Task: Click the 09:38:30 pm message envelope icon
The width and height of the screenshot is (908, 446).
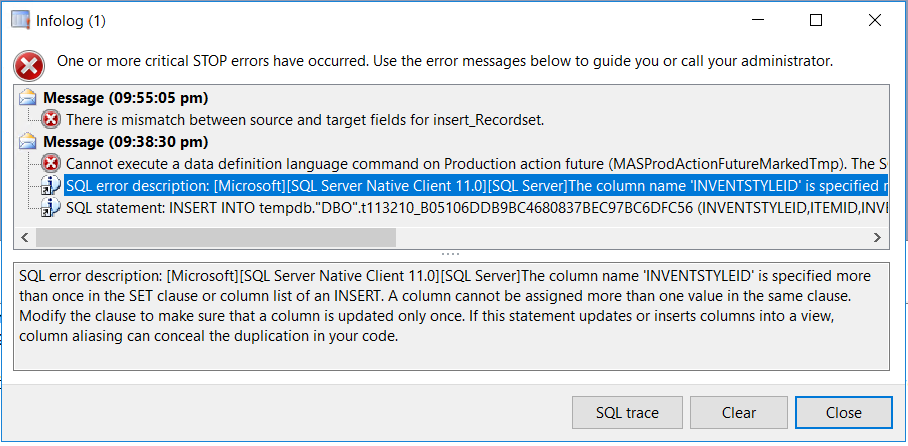Action: point(30,142)
